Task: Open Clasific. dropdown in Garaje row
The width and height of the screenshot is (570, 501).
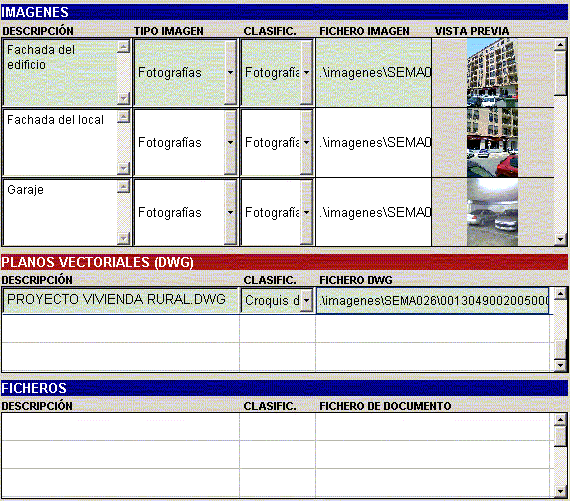Action: click(306, 212)
